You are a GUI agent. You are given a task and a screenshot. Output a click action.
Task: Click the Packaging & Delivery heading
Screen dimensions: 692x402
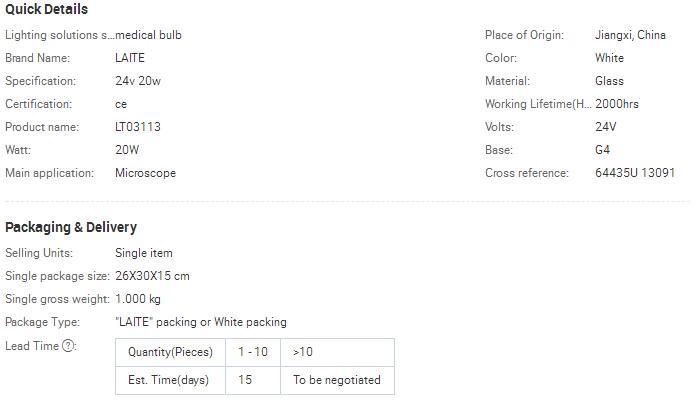tap(71, 227)
